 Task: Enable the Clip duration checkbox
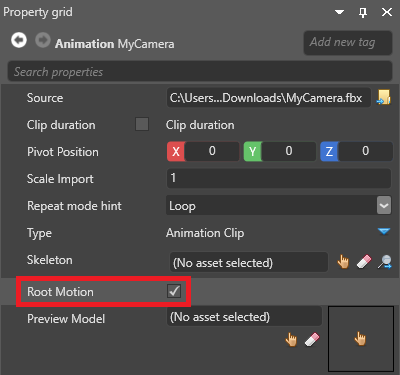[142, 124]
